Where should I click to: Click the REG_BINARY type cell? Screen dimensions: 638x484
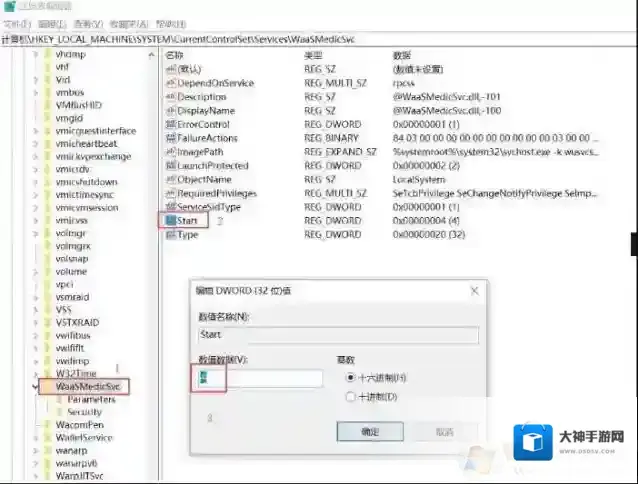(331, 138)
